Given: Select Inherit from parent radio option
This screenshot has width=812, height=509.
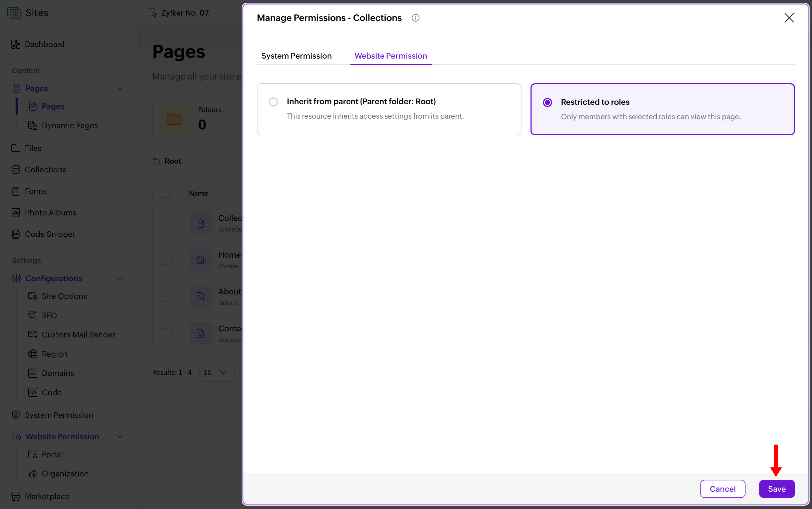Looking at the screenshot, I should pyautogui.click(x=273, y=102).
